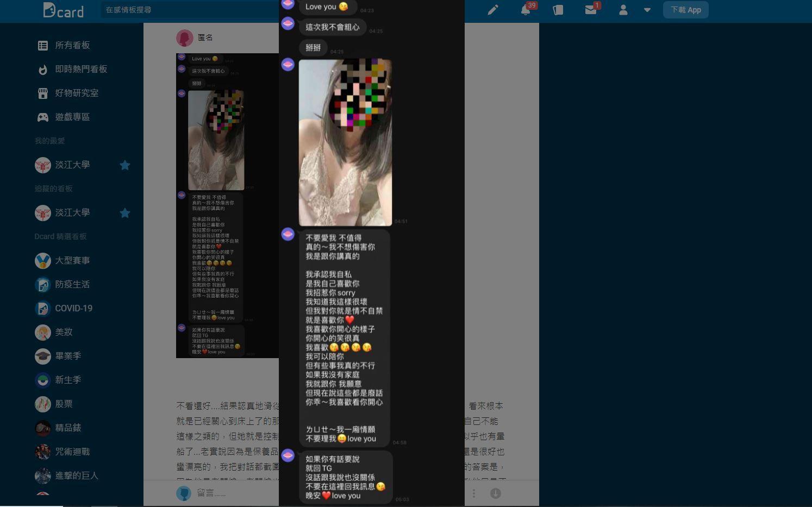Click the gamepad icon beside 遊戲專區
The height and width of the screenshot is (507, 812).
coord(43,117)
